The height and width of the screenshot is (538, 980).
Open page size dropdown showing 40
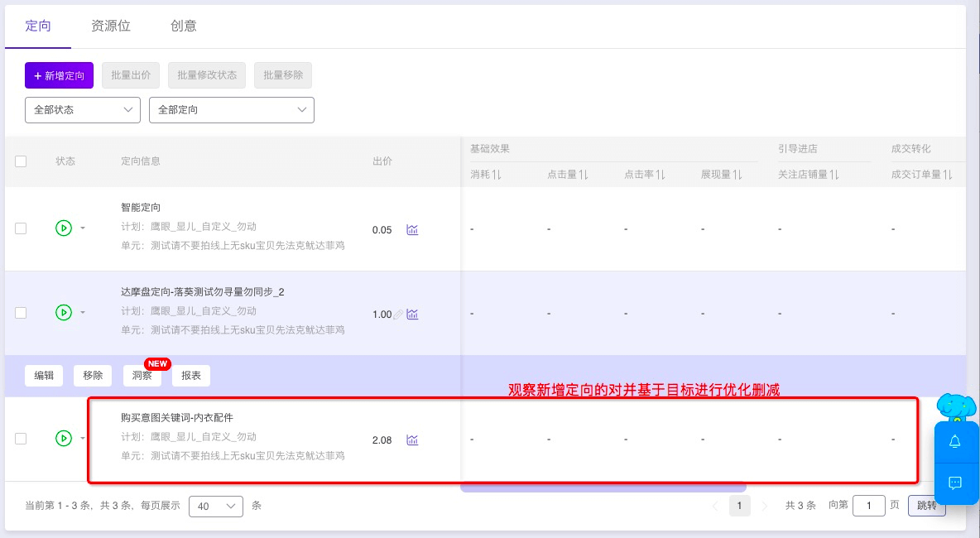216,506
